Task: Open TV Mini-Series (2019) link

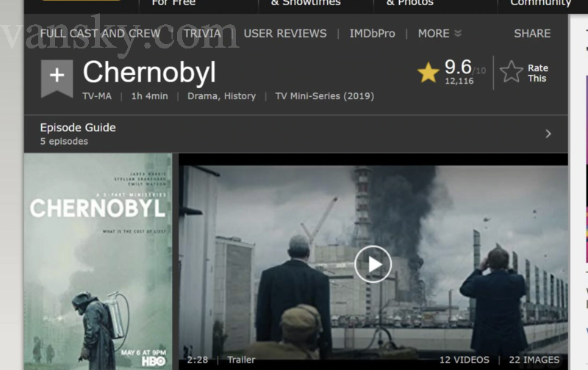Action: tap(324, 96)
